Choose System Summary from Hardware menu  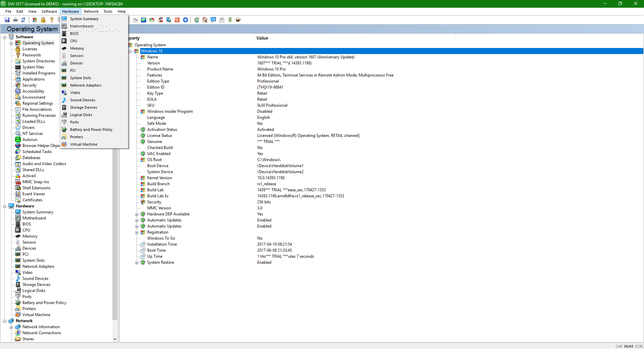pos(94,19)
